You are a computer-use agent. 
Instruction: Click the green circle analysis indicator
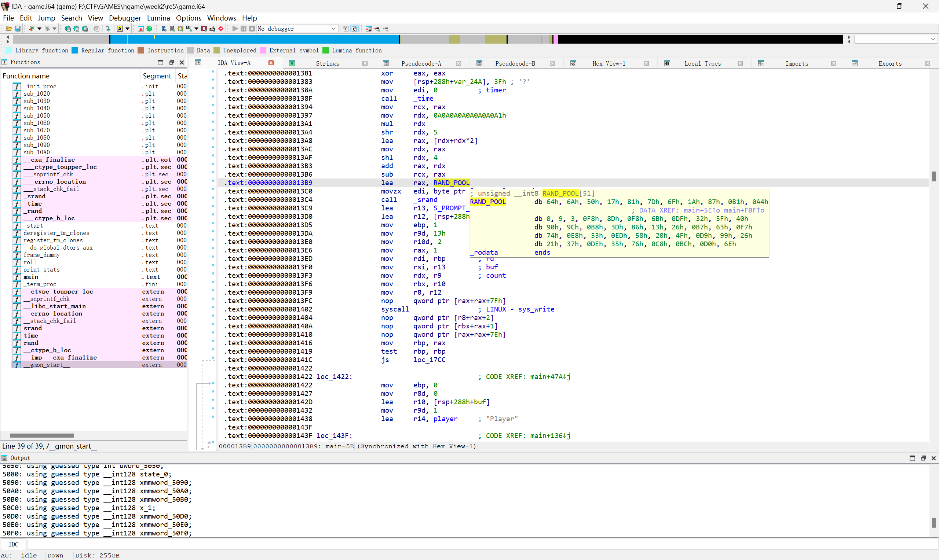pyautogui.click(x=149, y=29)
